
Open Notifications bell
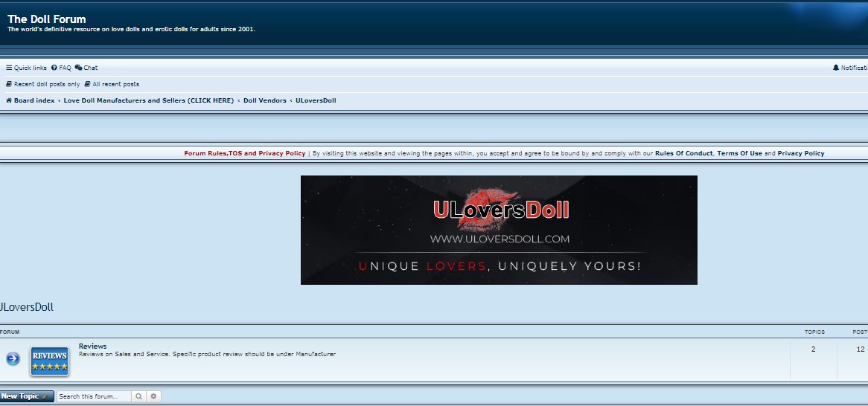850,68
